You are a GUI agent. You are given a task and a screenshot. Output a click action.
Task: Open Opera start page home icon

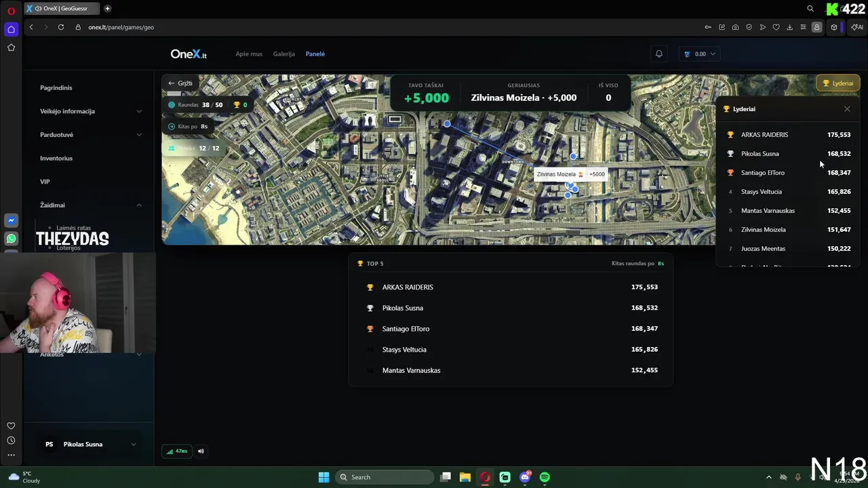[11, 29]
